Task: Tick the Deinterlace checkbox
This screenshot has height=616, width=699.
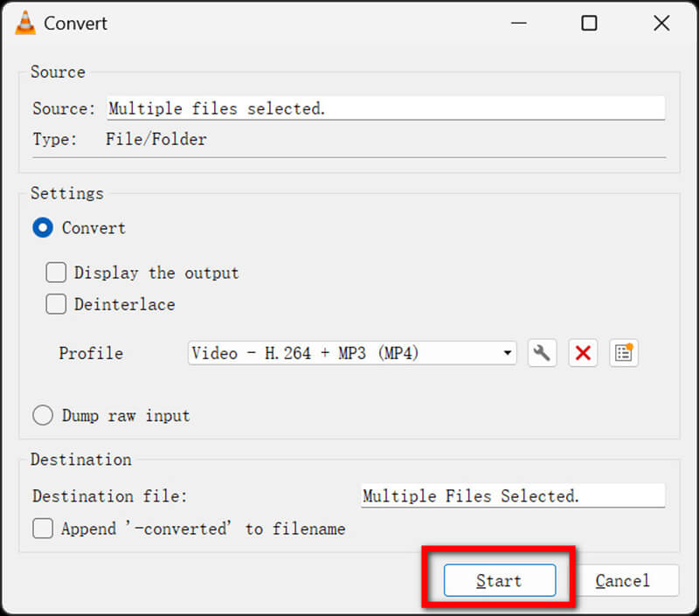Action: click(56, 304)
